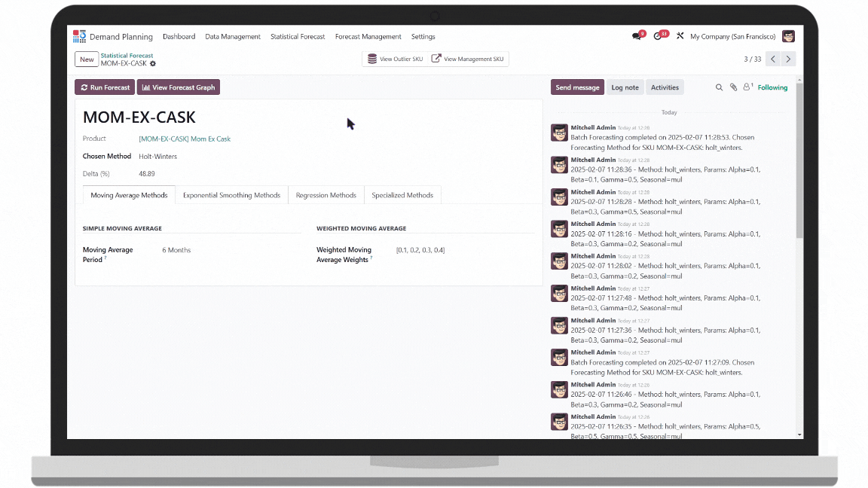
Task: Select the Moving Average Methods tab
Action: (129, 195)
